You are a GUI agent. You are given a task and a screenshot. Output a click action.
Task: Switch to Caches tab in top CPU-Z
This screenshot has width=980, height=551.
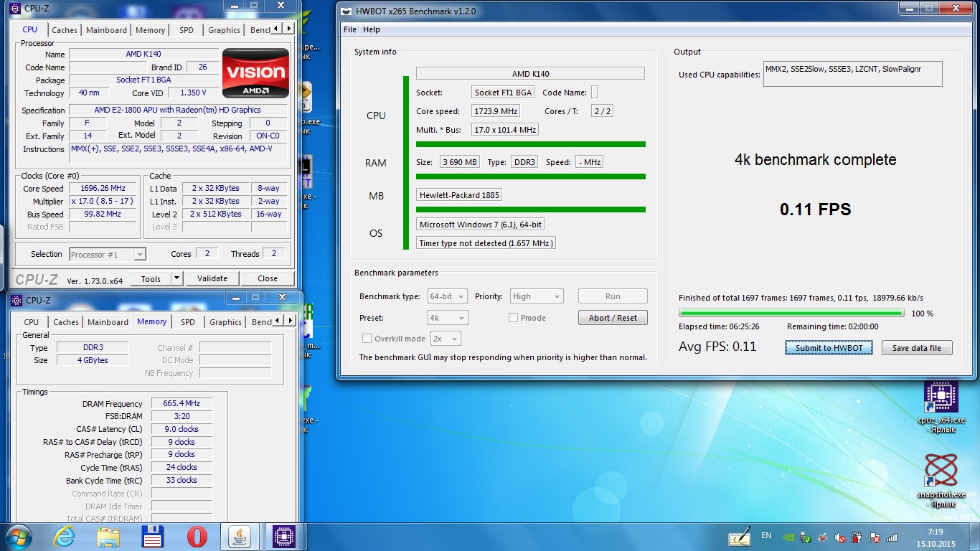(65, 30)
